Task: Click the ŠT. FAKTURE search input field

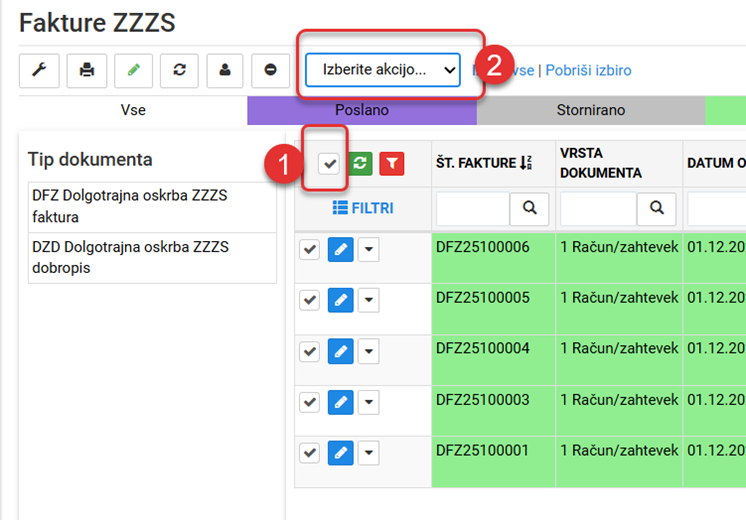Action: click(472, 208)
